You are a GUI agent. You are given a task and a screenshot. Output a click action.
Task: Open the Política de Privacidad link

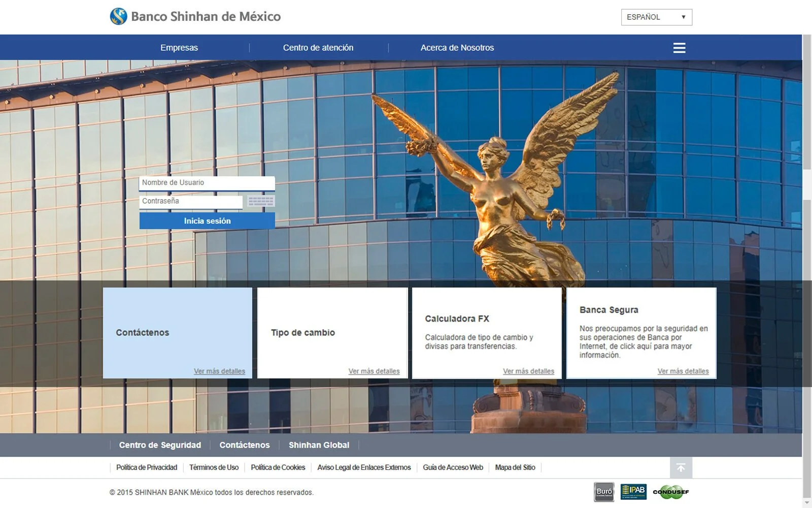147,467
